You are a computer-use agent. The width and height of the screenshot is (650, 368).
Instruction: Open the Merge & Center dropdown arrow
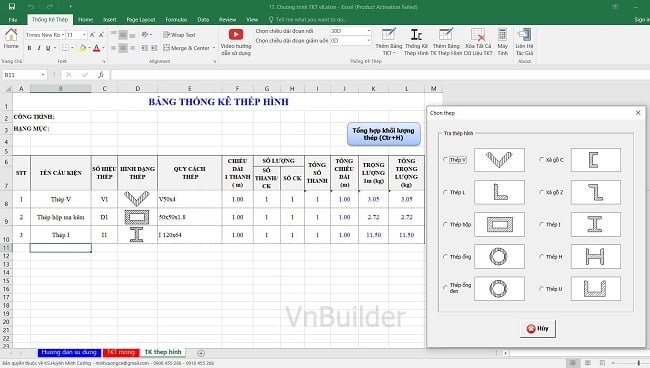coord(214,48)
